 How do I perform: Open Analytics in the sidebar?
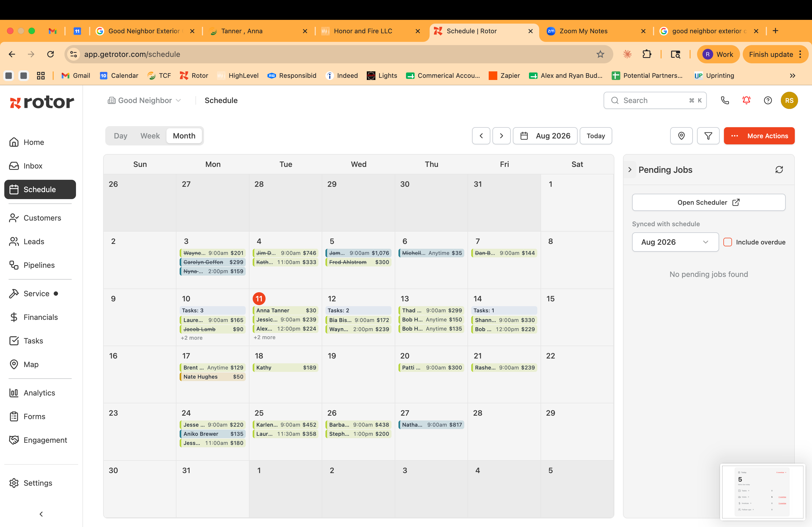[40, 393]
